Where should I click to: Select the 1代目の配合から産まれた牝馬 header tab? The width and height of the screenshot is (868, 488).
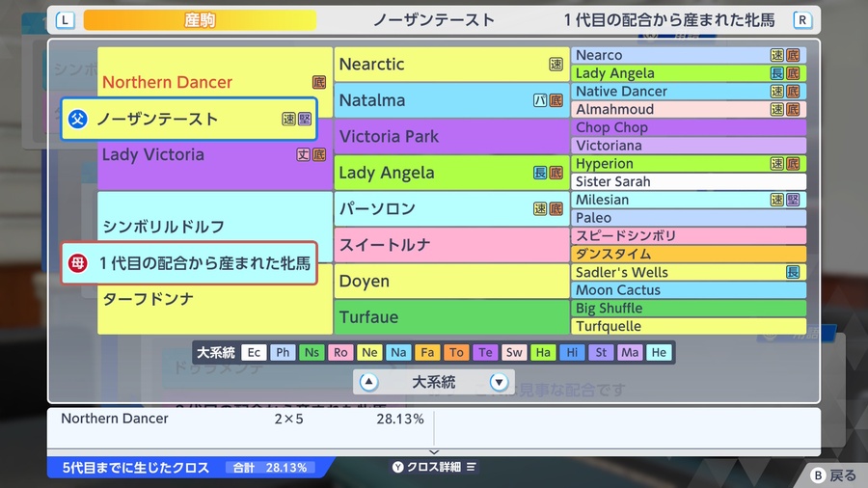click(669, 20)
